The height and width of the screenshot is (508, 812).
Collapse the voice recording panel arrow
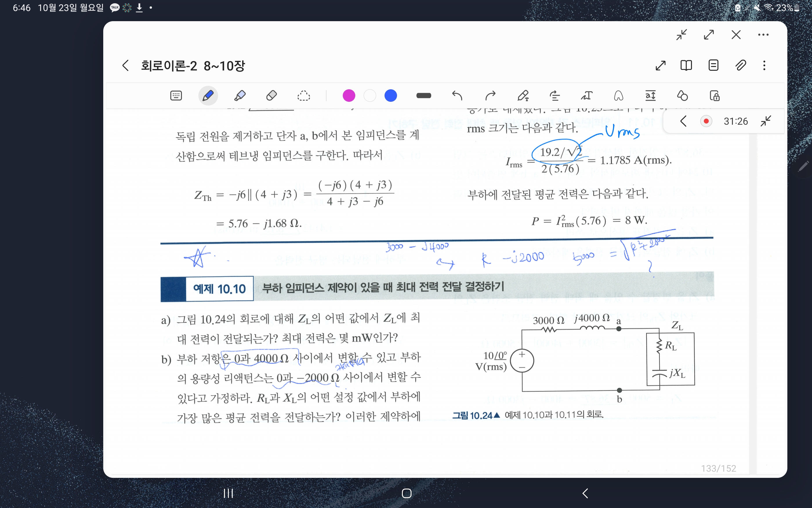[683, 121]
